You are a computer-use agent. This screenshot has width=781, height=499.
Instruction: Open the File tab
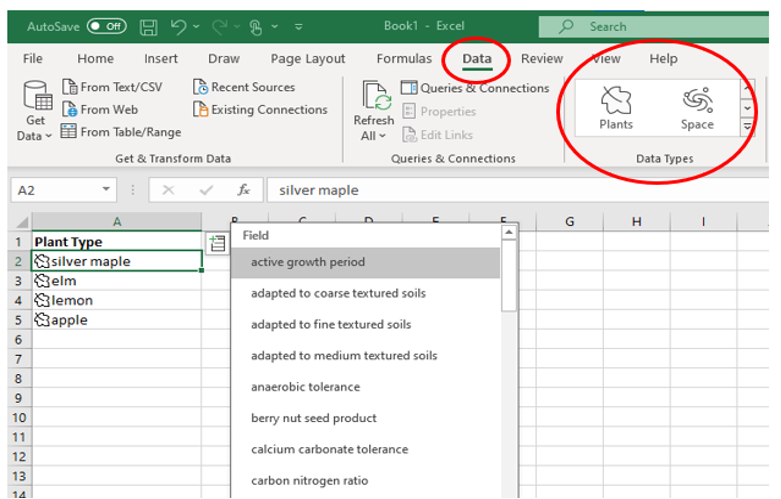33,59
